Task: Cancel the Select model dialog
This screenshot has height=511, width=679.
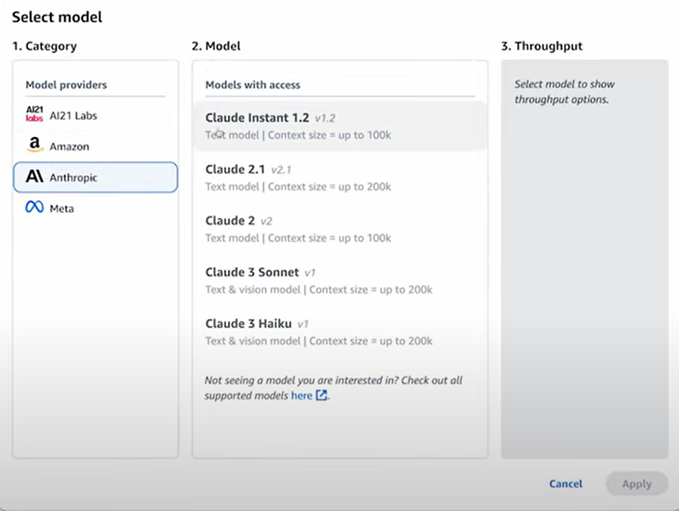Action: (566, 483)
